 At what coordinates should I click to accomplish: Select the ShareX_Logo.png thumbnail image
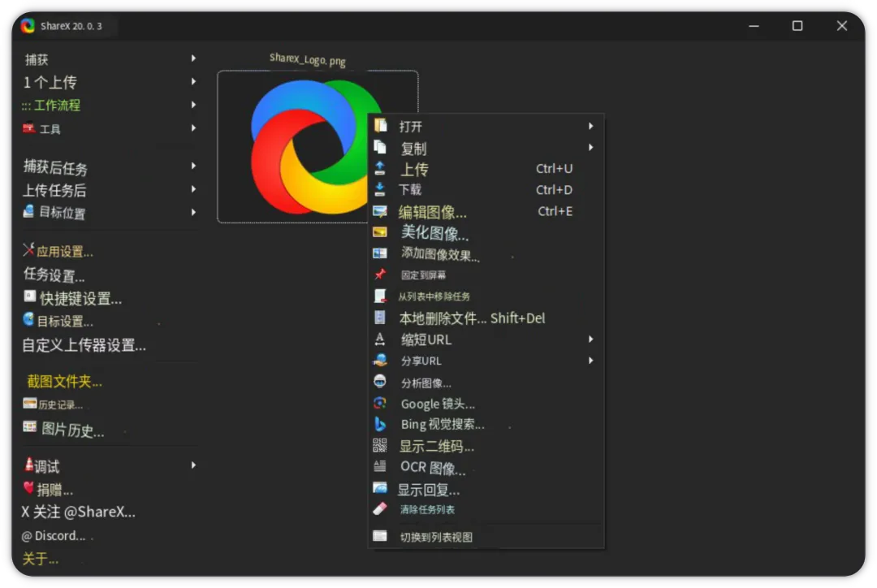pyautogui.click(x=318, y=146)
